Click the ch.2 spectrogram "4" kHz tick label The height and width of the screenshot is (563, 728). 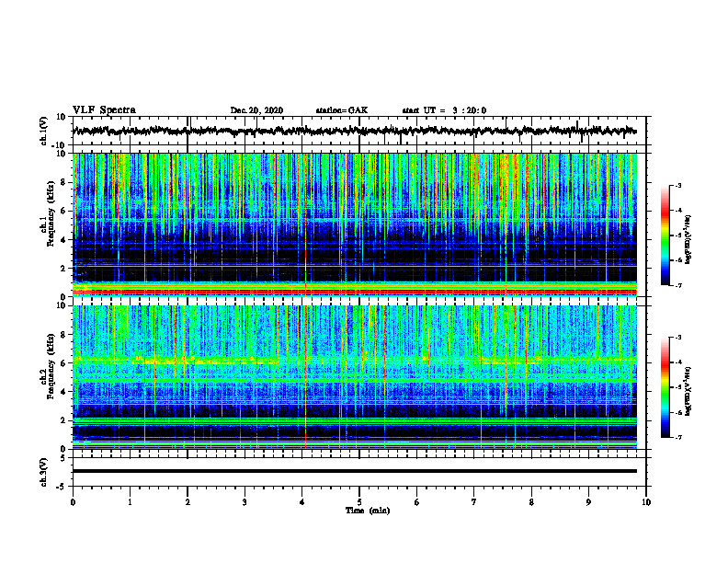[64, 392]
